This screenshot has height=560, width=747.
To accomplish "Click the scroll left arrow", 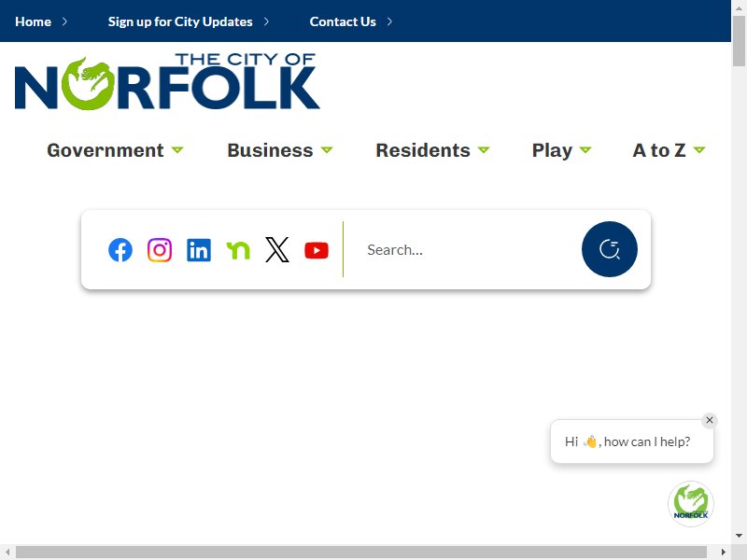I will coord(7,553).
